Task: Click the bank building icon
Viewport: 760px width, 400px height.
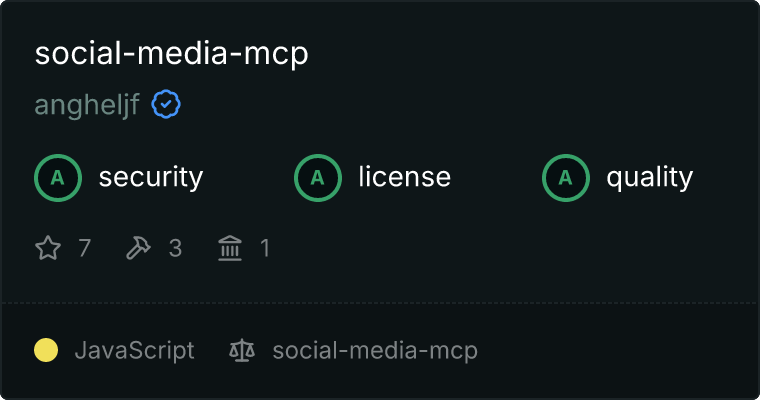Action: (230, 248)
